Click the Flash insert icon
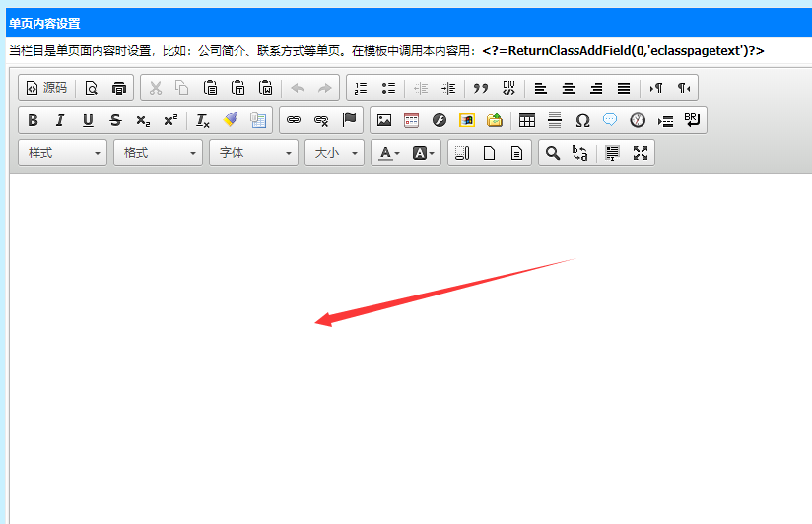Screen dimensions: 812x524 click(x=440, y=120)
